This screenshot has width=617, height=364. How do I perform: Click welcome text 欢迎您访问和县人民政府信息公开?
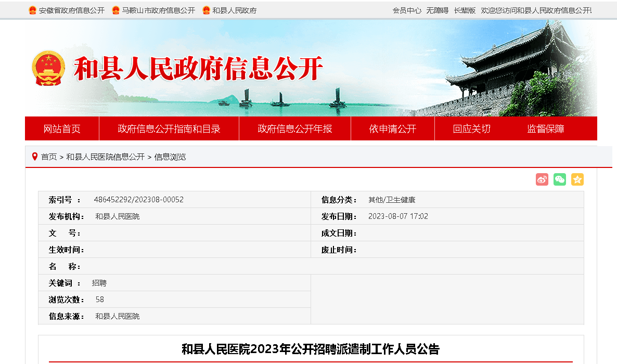pyautogui.click(x=536, y=10)
